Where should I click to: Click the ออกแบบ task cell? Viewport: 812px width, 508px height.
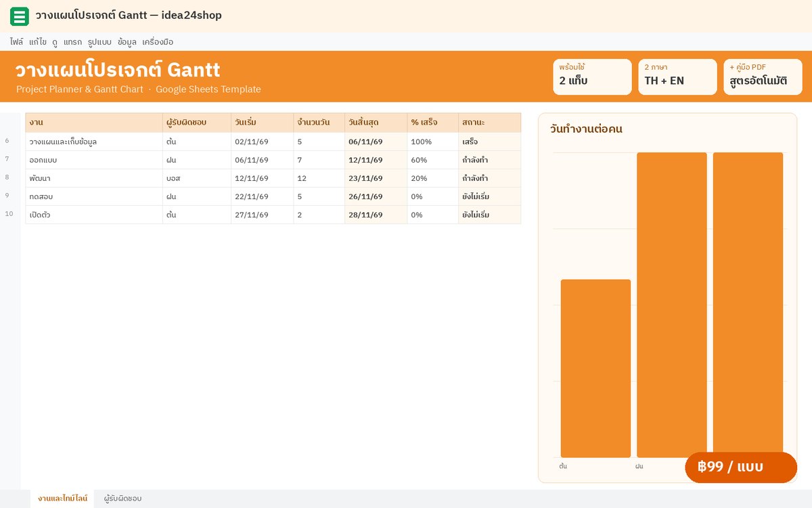(94, 160)
